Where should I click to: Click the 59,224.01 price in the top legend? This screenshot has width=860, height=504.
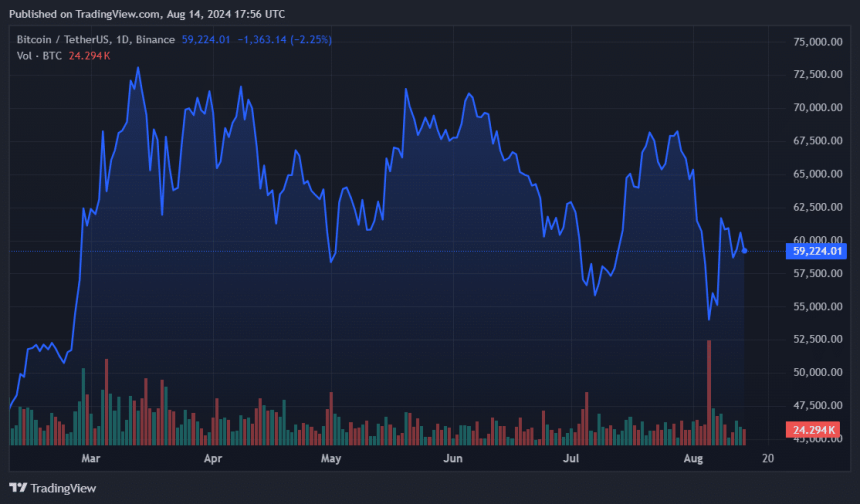207,39
